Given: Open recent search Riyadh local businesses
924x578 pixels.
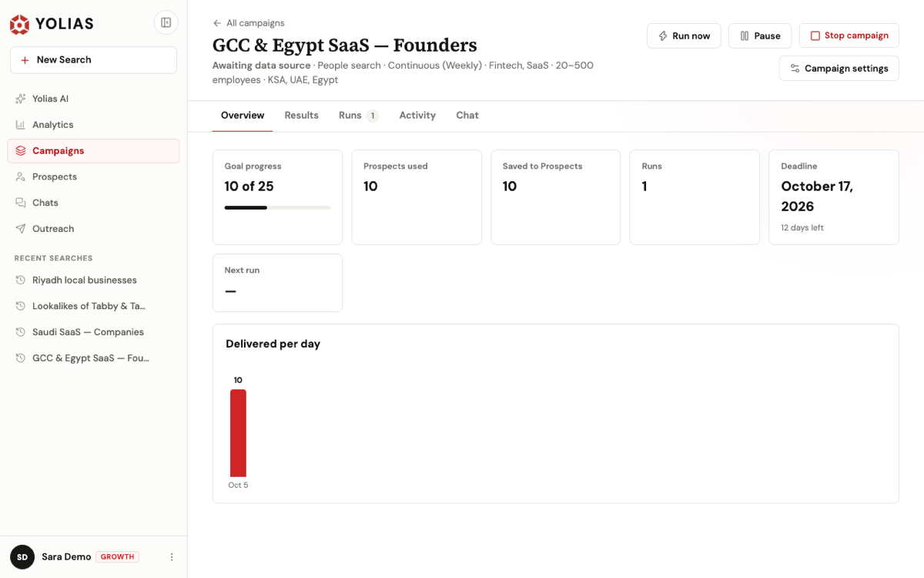Looking at the screenshot, I should (93, 280).
